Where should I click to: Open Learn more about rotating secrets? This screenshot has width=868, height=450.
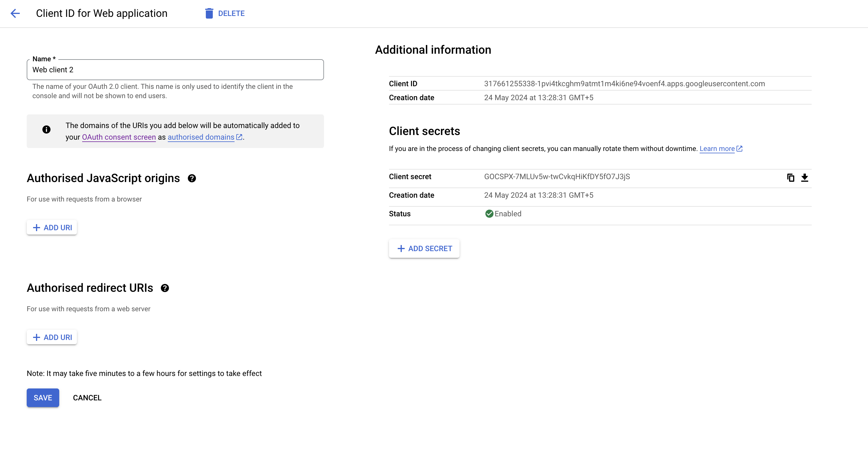point(717,149)
